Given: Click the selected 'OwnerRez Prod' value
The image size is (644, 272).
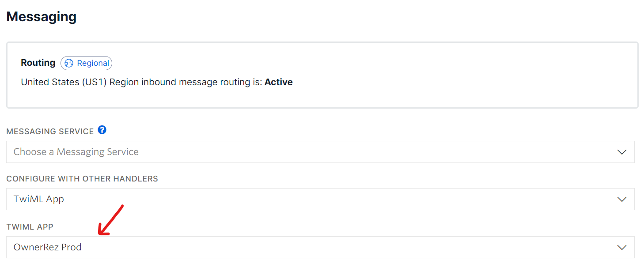Looking at the screenshot, I should (48, 247).
